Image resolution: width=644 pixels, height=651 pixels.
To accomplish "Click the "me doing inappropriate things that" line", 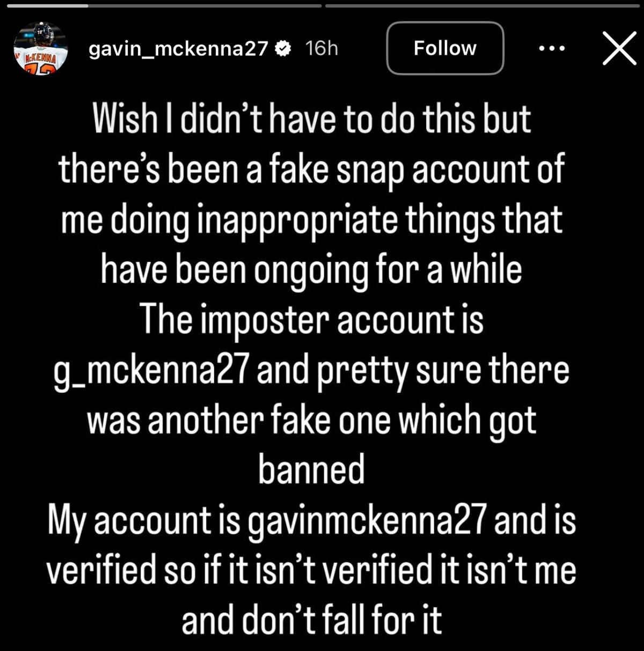I will (311, 220).
